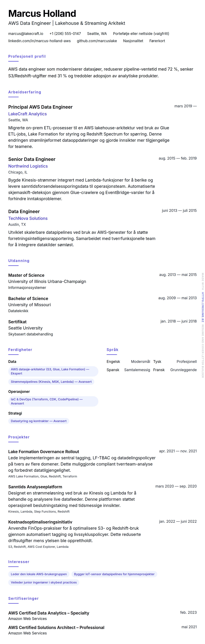Select the Bygger IoT-sensor datapipelines interest tag
This screenshot has width=205, height=644.
tap(114, 574)
